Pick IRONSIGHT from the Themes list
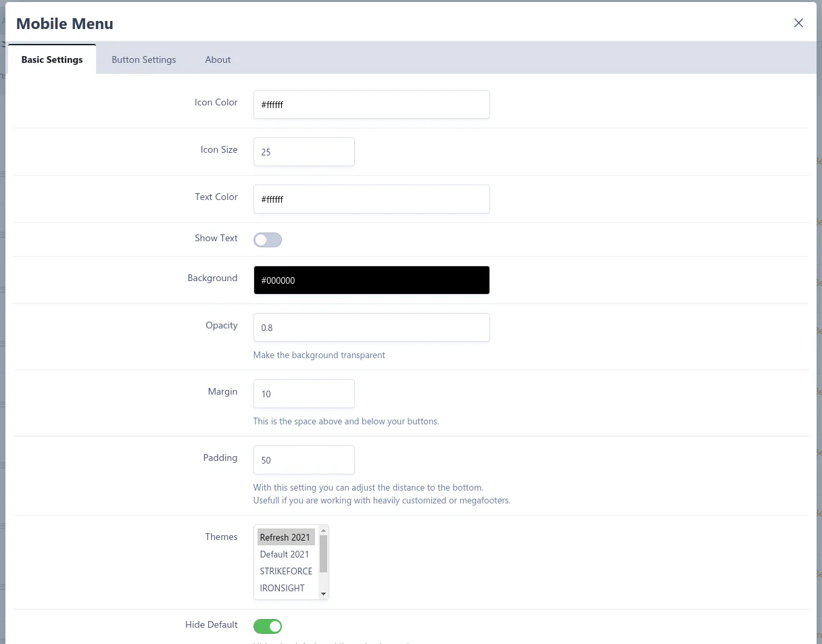This screenshot has width=822, height=644. (283, 588)
